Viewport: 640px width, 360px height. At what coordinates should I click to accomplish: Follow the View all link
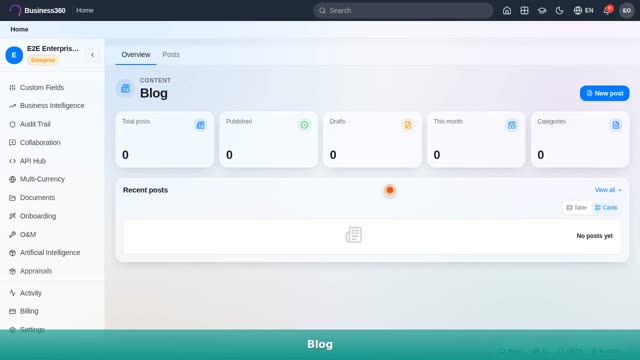[608, 190]
